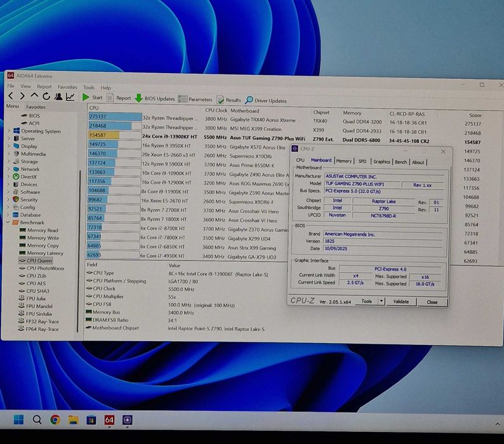Open Driver Updates in the toolbar
504x444 pixels.
[266, 100]
